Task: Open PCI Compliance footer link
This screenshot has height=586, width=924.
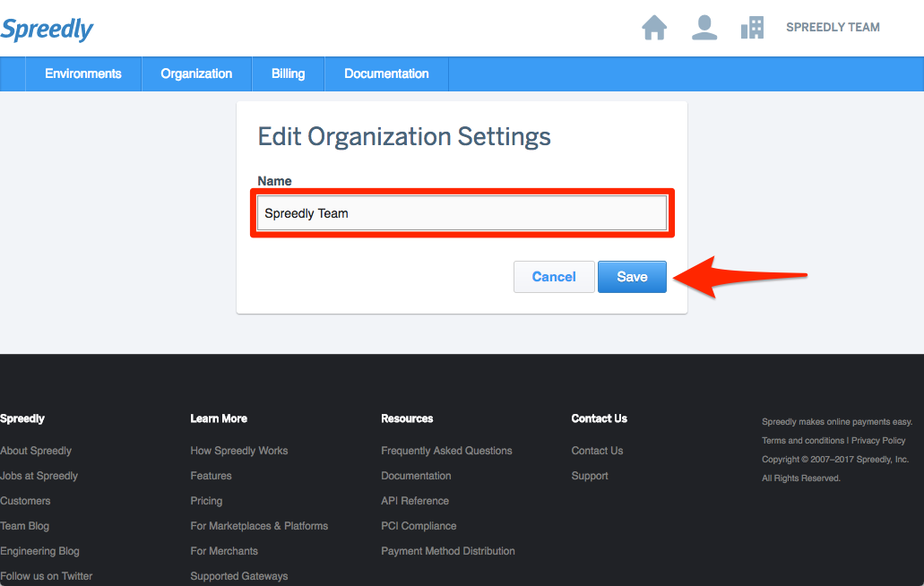Action: 419,526
